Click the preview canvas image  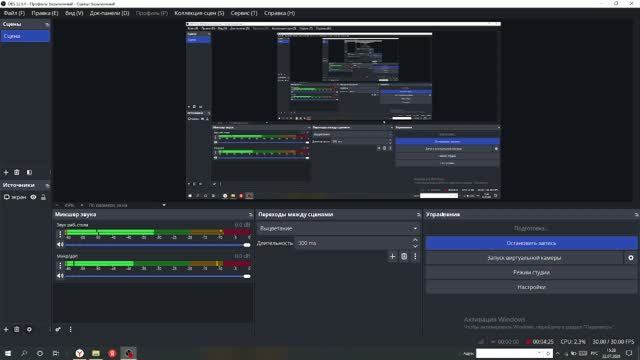(343, 111)
